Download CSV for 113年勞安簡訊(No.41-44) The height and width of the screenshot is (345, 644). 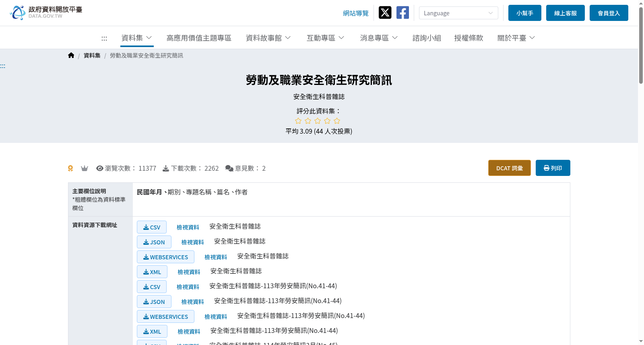[x=152, y=287]
